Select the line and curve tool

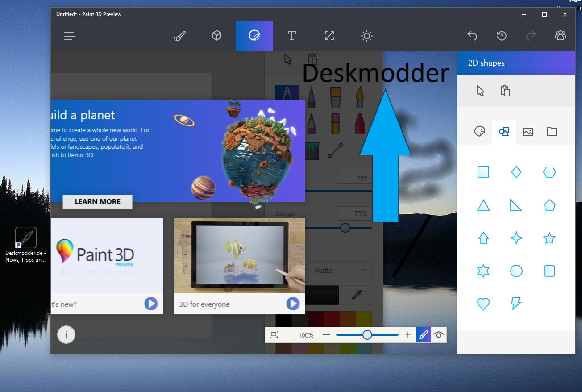pyautogui.click(x=336, y=151)
